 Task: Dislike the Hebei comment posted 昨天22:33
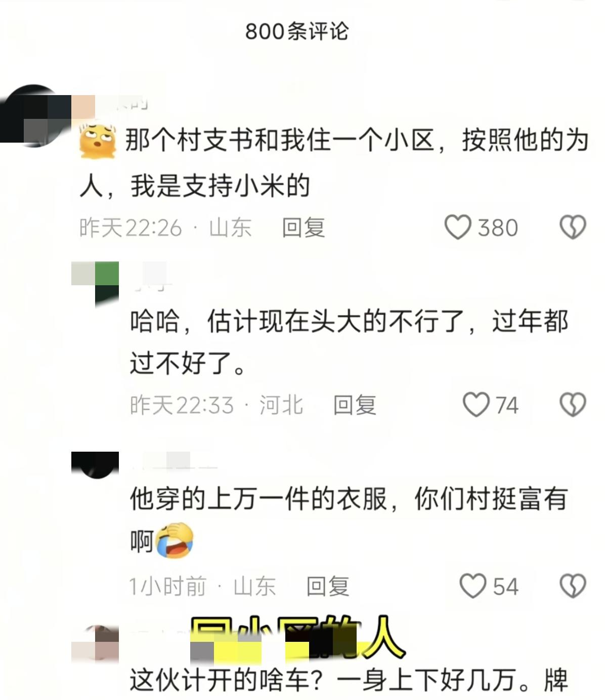click(x=573, y=405)
